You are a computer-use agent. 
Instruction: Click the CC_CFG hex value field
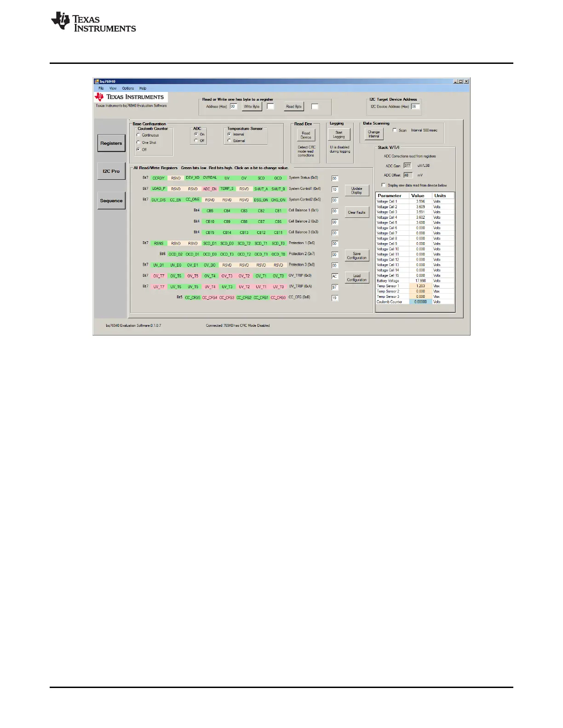(x=335, y=298)
